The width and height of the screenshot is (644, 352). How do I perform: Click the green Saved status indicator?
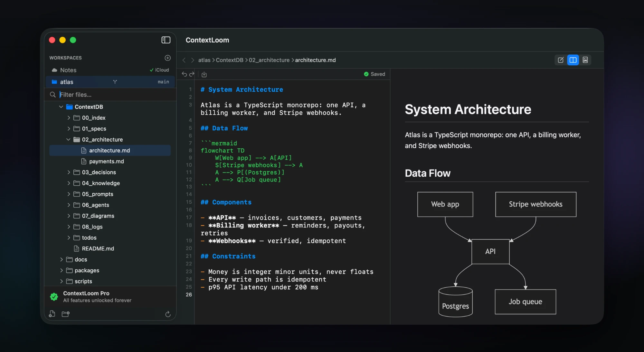point(374,74)
